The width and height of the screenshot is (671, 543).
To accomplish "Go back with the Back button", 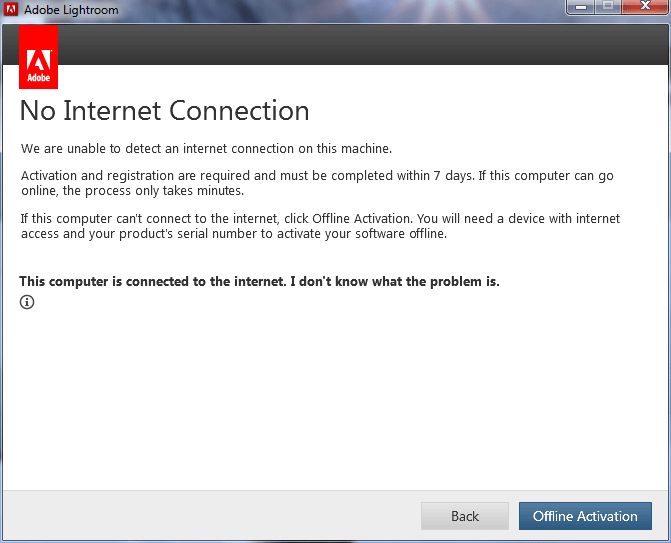I will click(465, 516).
